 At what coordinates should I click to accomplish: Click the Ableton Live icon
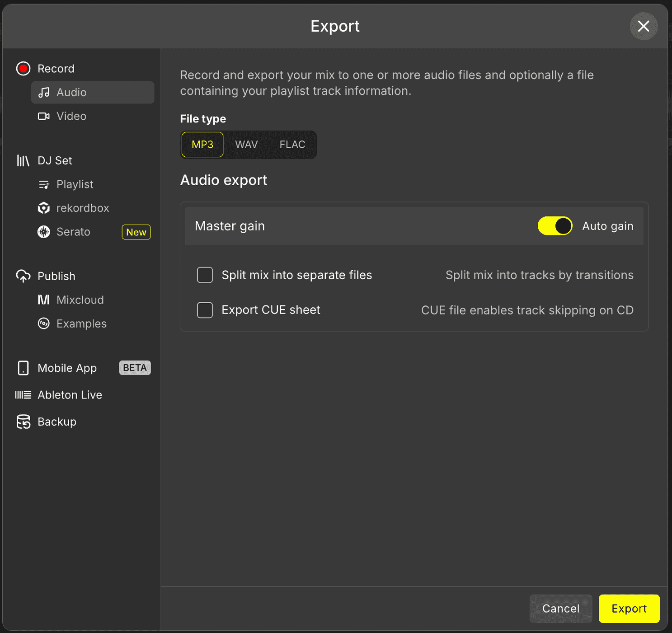pos(23,394)
